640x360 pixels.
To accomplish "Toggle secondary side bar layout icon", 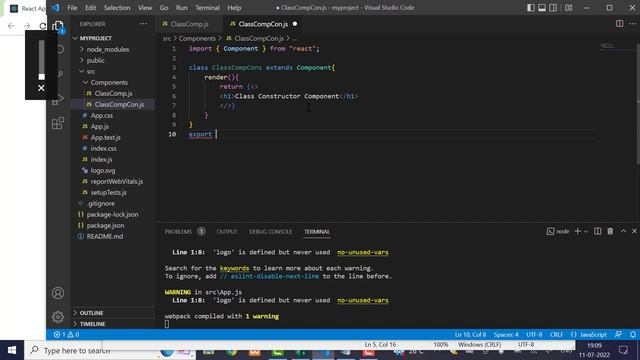I will (553, 8).
